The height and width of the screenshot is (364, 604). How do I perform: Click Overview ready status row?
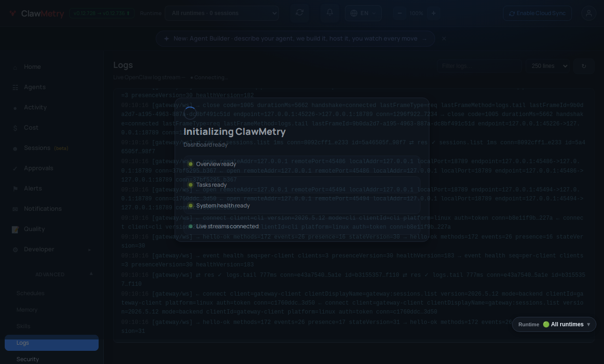(x=302, y=164)
